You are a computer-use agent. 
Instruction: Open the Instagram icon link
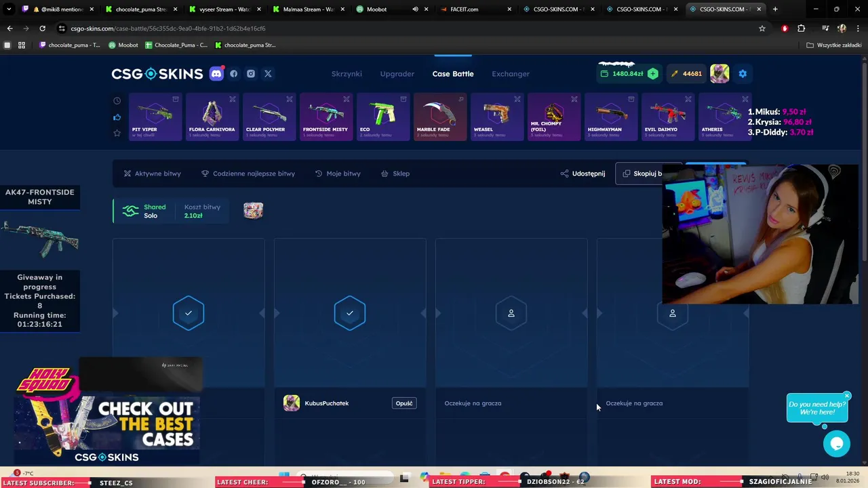251,74
